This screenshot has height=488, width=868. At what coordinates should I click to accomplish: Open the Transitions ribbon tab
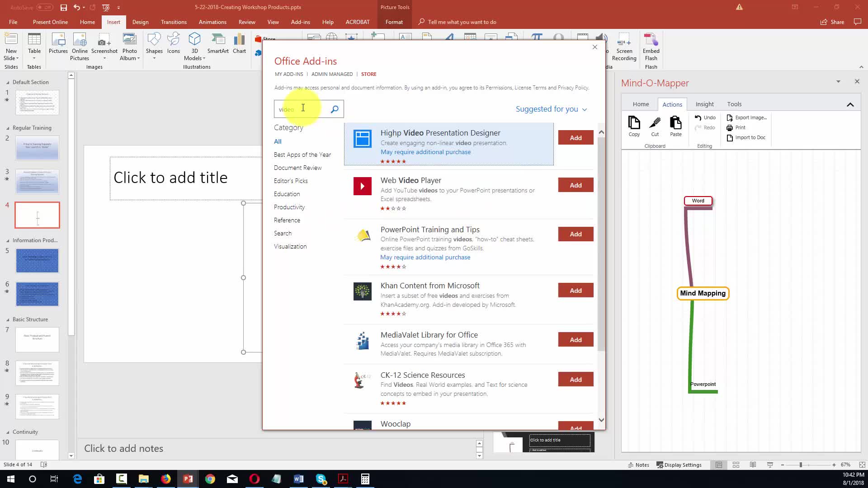174,22
